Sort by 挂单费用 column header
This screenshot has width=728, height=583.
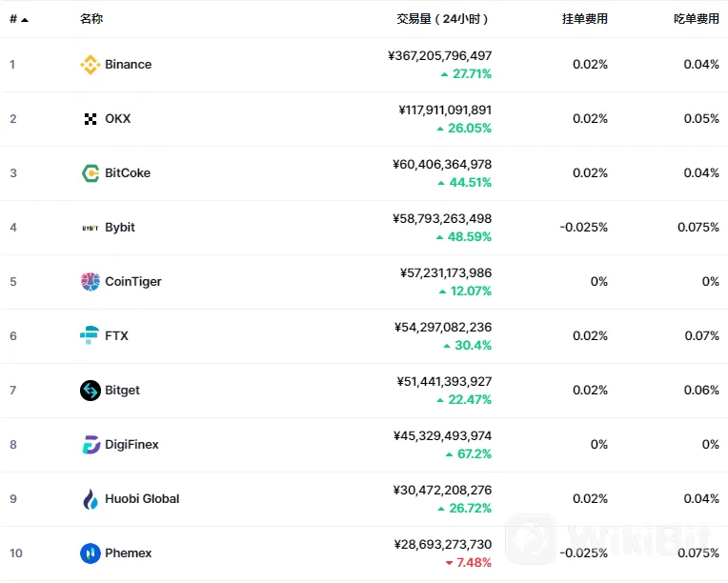point(584,18)
